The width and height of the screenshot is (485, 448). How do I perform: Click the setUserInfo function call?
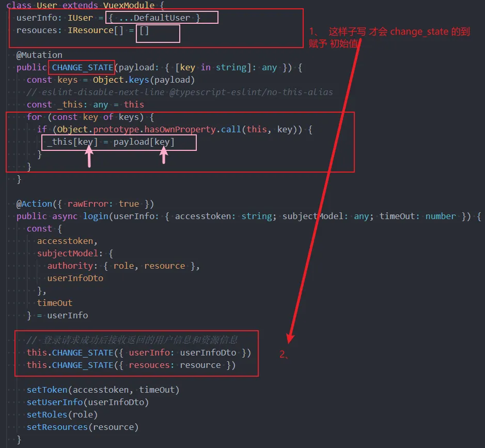[54, 402]
